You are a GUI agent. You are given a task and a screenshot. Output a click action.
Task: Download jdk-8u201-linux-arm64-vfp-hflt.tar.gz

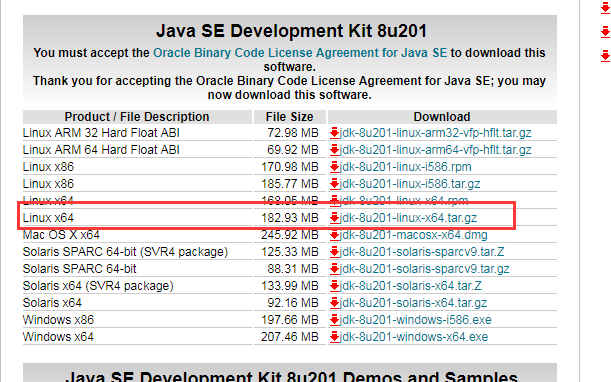tap(436, 150)
